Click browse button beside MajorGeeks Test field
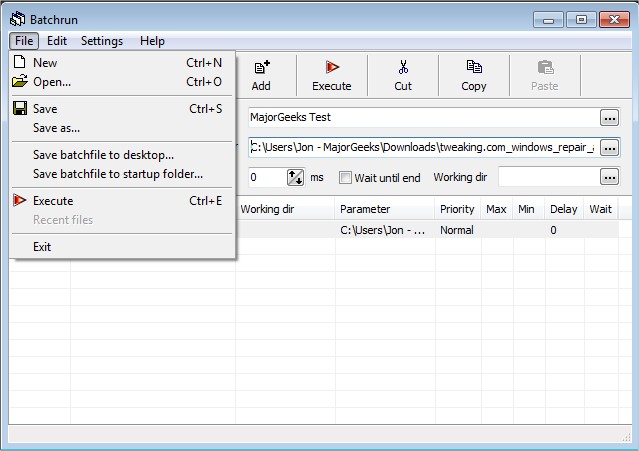 pyautogui.click(x=610, y=118)
